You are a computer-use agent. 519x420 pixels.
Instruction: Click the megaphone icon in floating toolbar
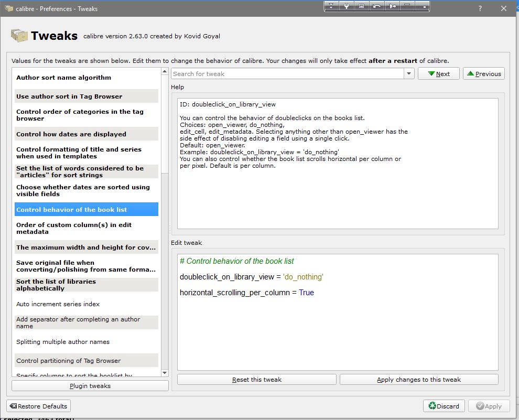[392, 6]
